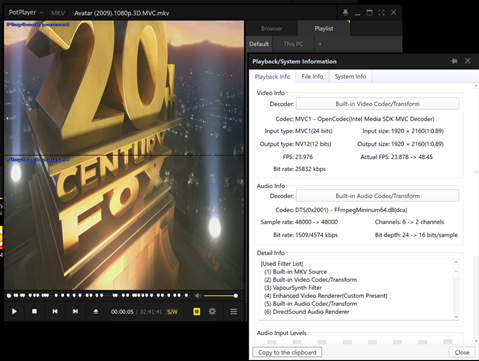Skip to the next playlist item
The width and height of the screenshot is (479, 361).
click(75, 311)
